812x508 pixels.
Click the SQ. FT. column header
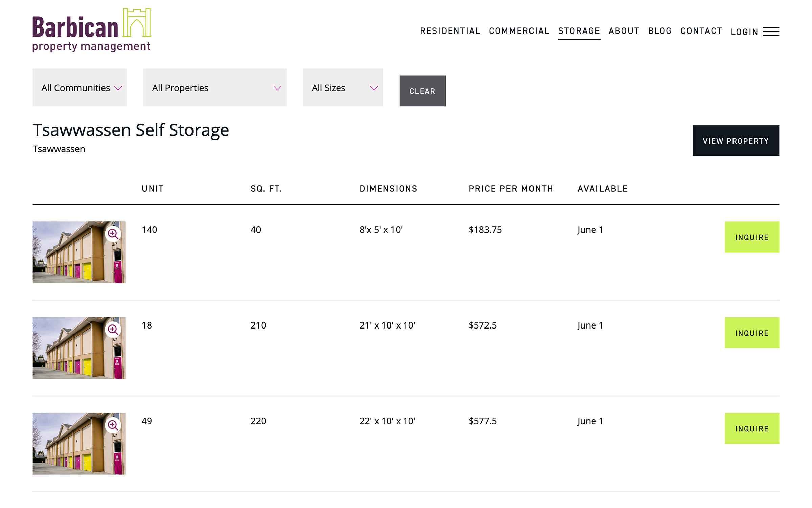(266, 189)
